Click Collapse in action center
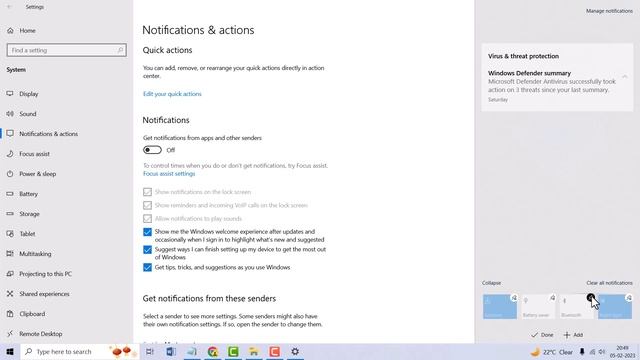Viewport: 640px width, 360px height. tap(491, 283)
